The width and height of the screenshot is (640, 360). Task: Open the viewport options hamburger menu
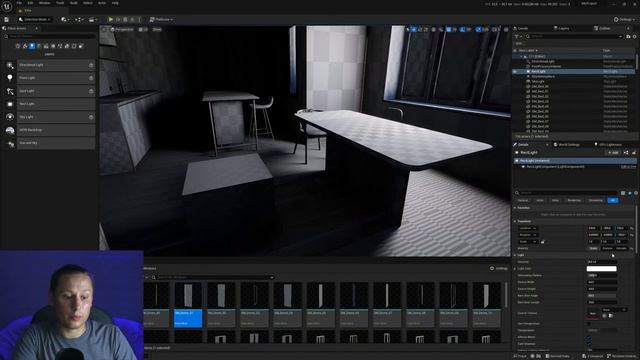tap(104, 29)
